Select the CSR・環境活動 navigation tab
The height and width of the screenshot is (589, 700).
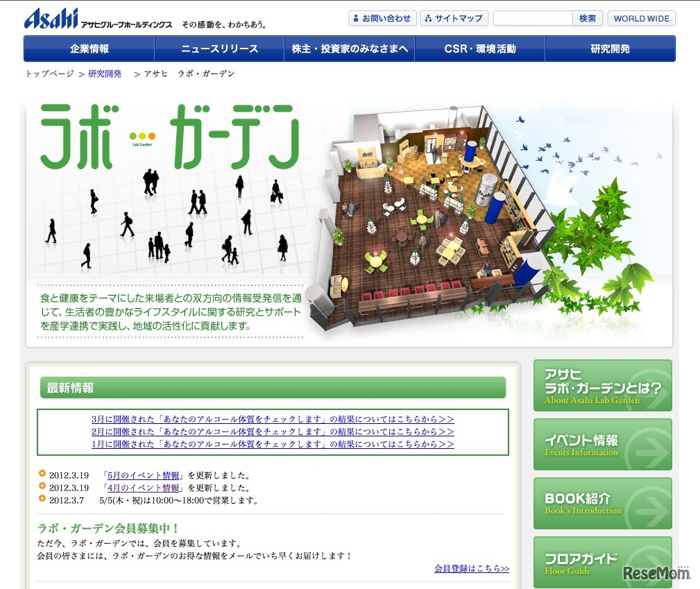point(480,49)
